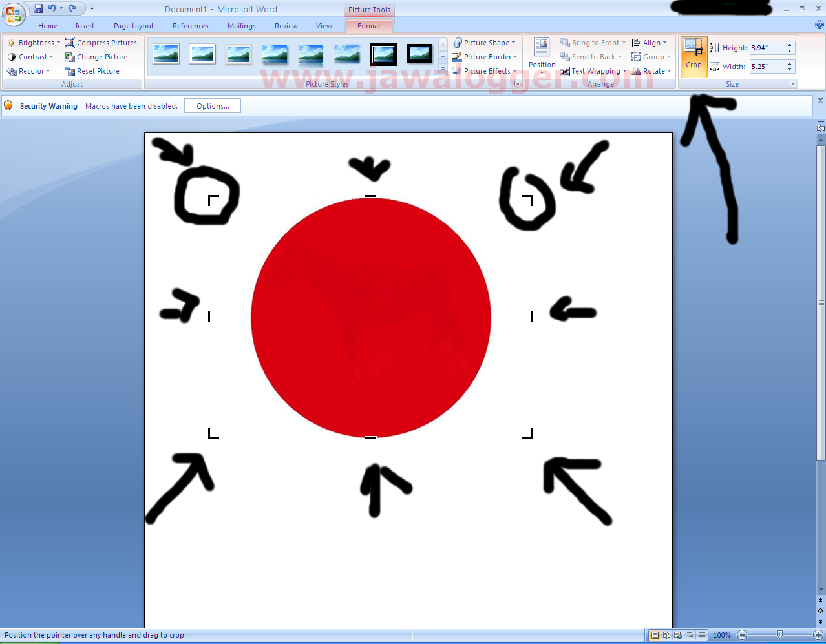826x644 pixels.
Task: Apply the sixth picture style thumbnail
Action: [347, 54]
